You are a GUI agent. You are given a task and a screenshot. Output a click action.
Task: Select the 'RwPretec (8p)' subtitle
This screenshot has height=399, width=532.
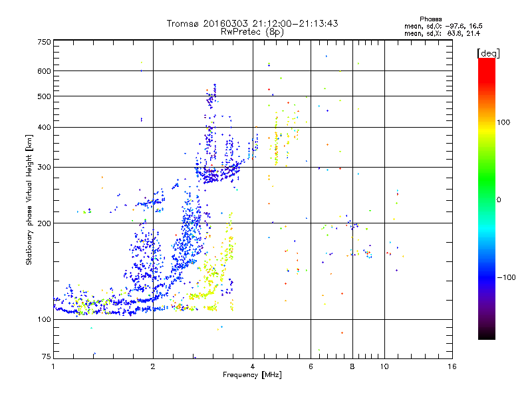[x=252, y=32]
